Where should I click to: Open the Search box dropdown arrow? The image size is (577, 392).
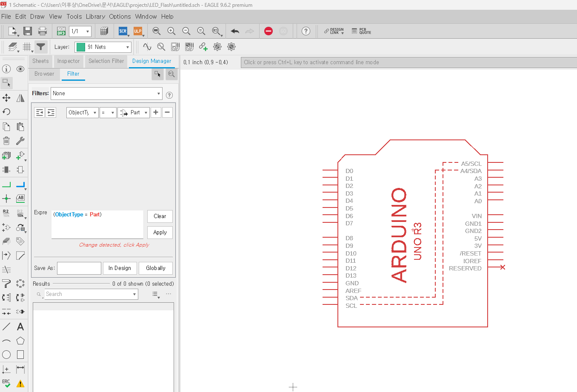click(134, 294)
